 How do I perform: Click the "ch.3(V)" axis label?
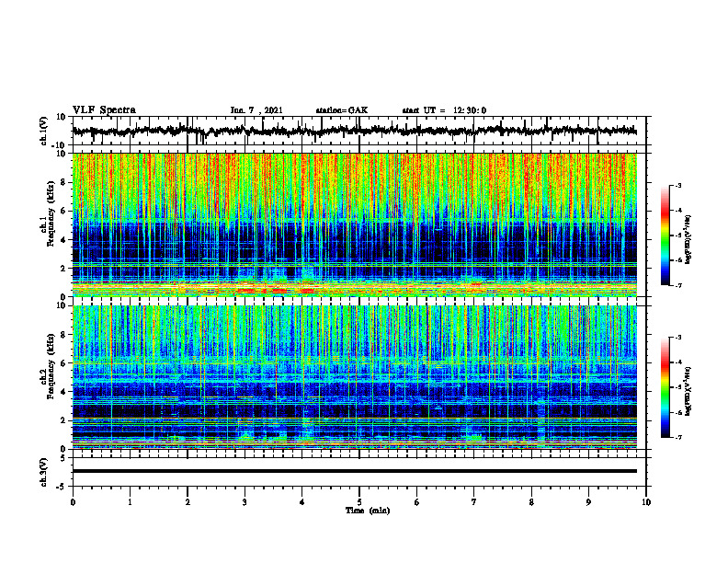click(x=44, y=472)
